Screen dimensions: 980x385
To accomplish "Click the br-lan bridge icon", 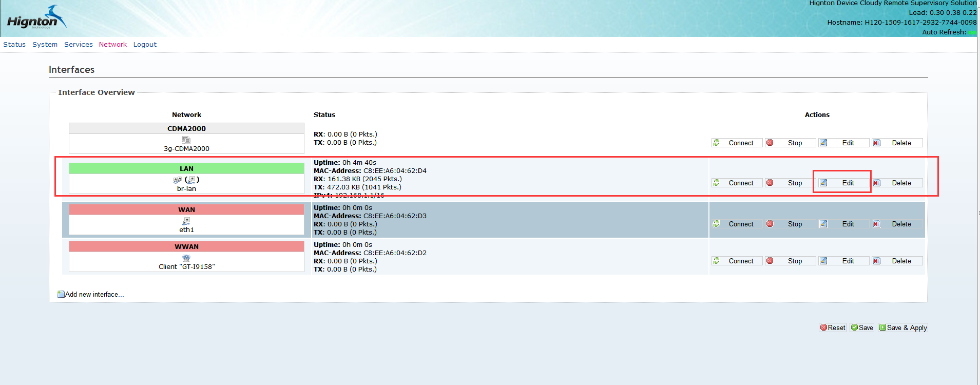I will [x=178, y=180].
